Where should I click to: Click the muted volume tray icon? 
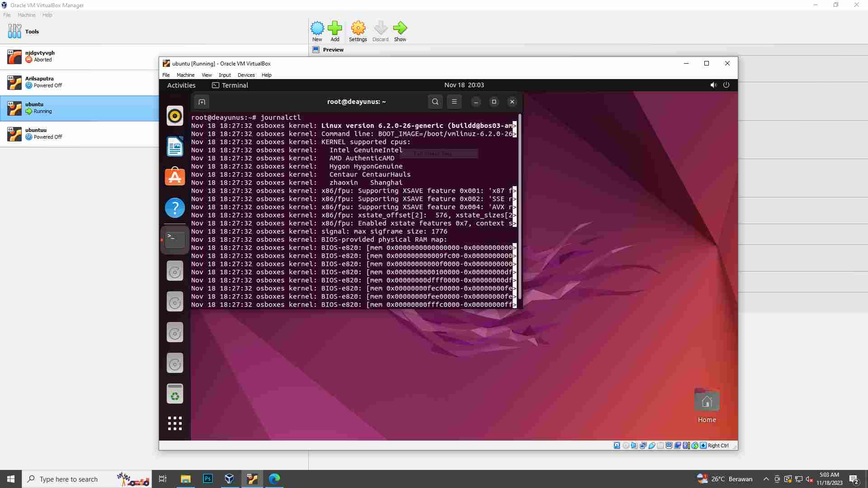810,479
